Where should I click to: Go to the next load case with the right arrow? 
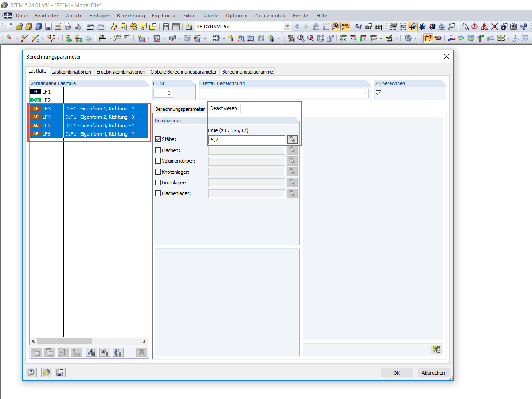tap(306, 27)
